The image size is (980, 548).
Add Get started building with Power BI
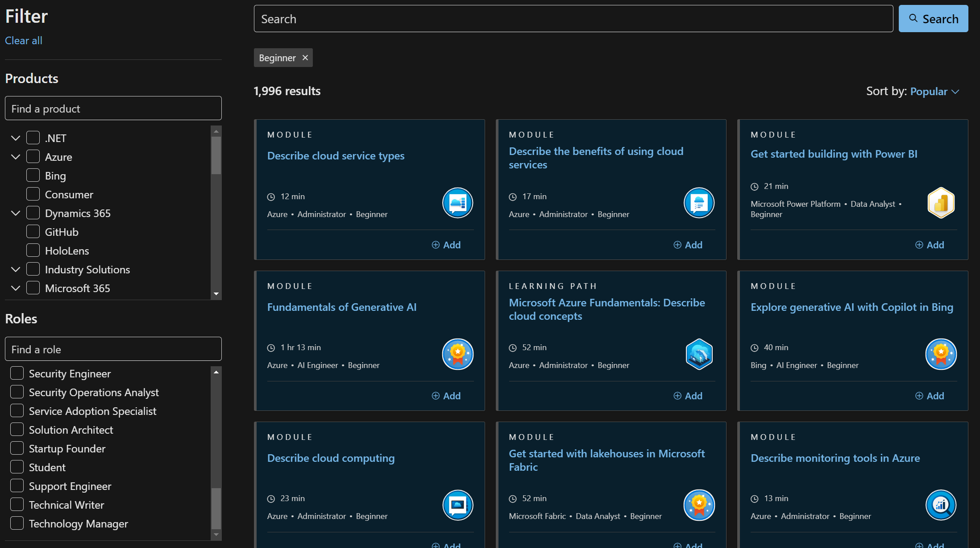[x=930, y=245]
